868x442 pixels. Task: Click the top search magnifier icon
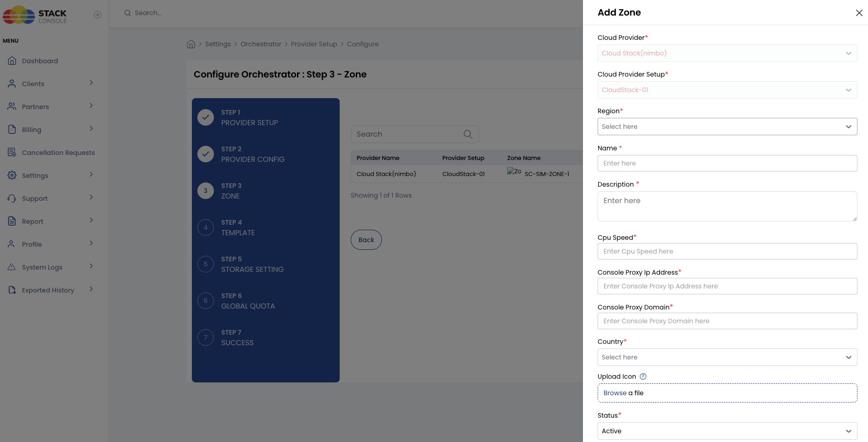[x=128, y=13]
